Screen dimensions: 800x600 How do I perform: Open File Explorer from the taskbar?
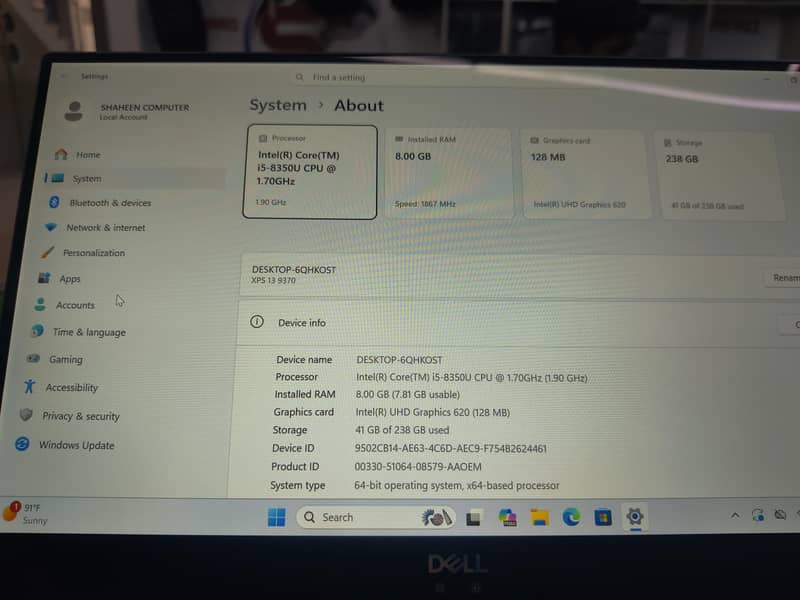pyautogui.click(x=540, y=517)
